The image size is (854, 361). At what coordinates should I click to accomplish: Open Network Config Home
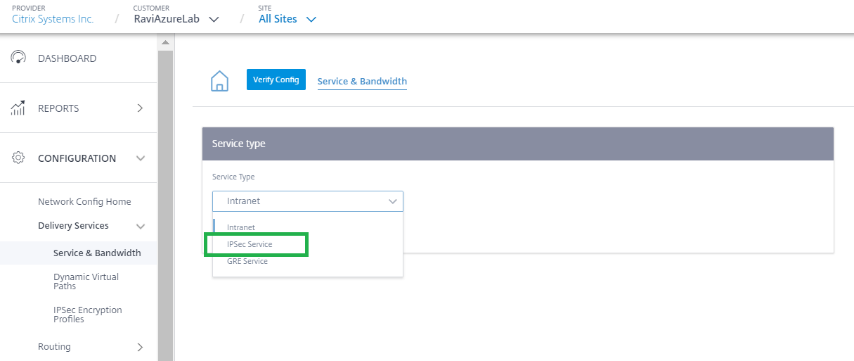tap(84, 201)
